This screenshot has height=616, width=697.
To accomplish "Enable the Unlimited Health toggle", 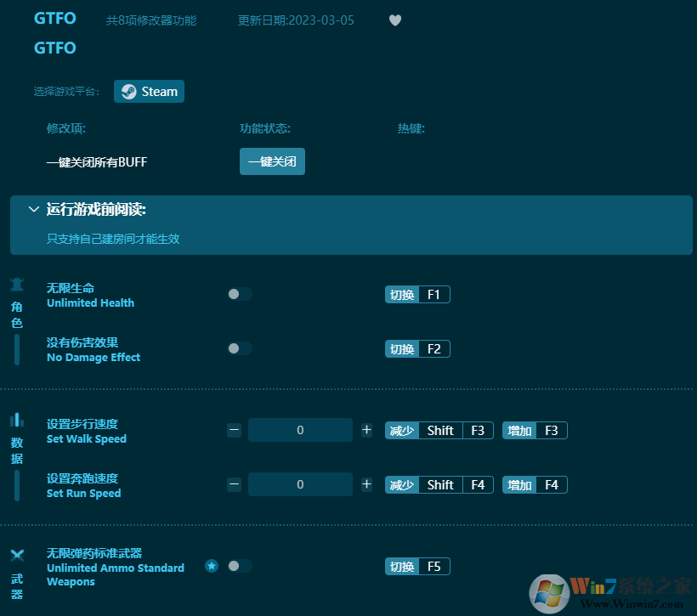I will (240, 295).
